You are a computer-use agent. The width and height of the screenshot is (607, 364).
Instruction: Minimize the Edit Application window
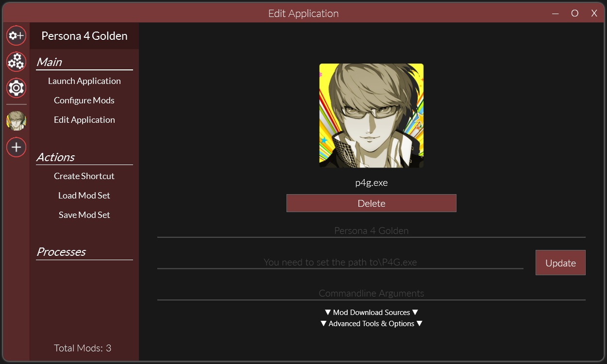556,14
